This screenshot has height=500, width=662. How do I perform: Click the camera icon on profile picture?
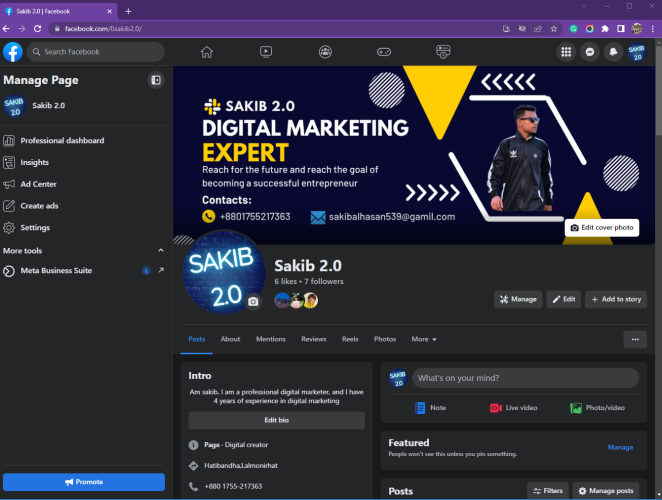pos(253,302)
